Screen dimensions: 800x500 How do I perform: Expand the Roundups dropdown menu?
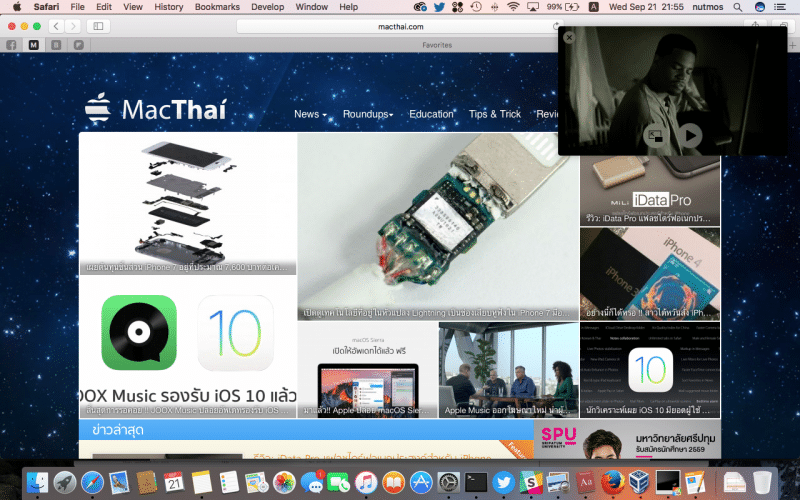pyautogui.click(x=368, y=114)
